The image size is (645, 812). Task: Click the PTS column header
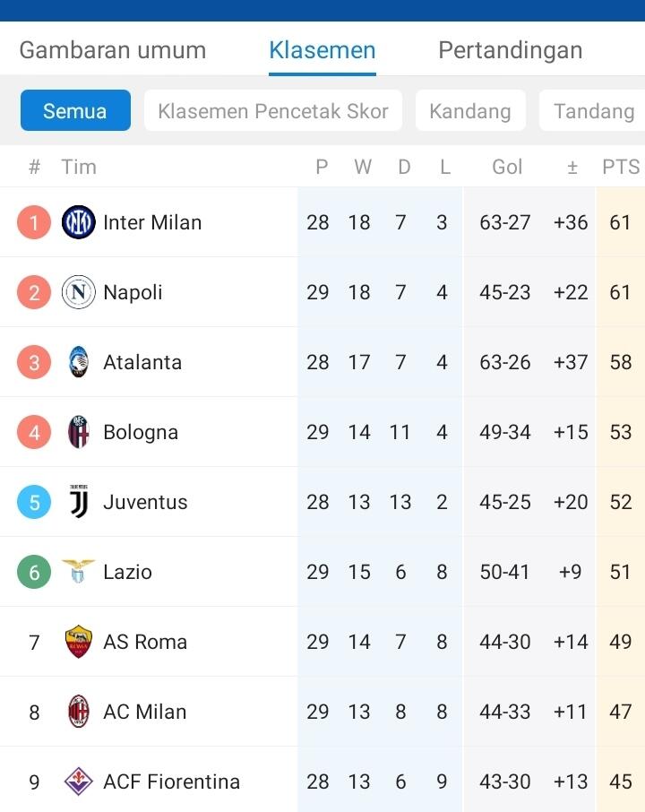point(621,167)
